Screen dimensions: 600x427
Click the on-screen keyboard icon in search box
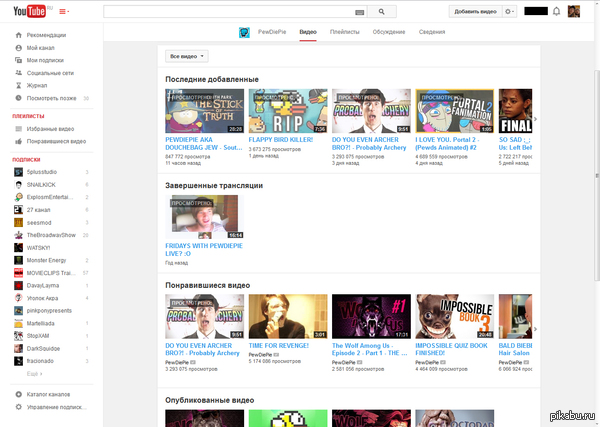(x=359, y=12)
